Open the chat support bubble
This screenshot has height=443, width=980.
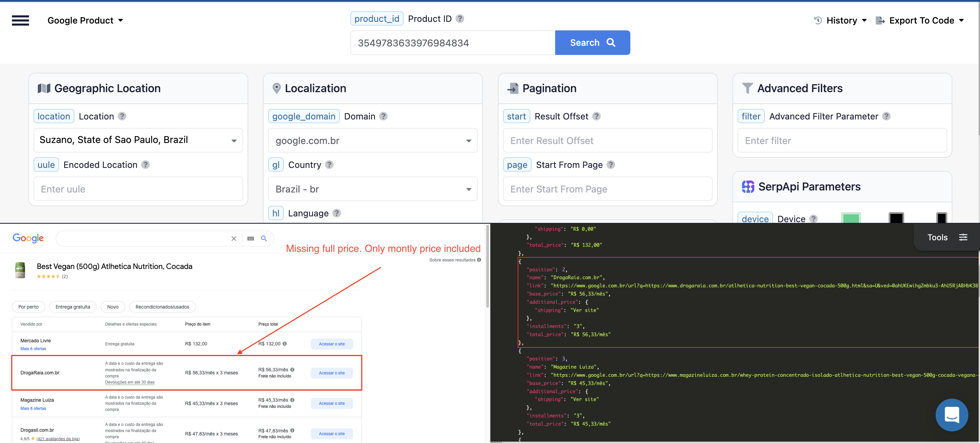click(x=952, y=415)
